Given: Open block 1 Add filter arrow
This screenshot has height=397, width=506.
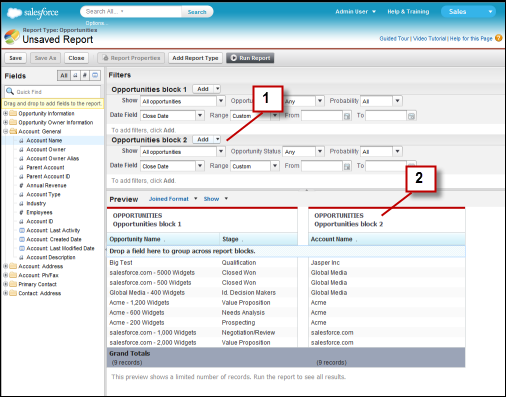Looking at the screenshot, I should [x=217, y=89].
